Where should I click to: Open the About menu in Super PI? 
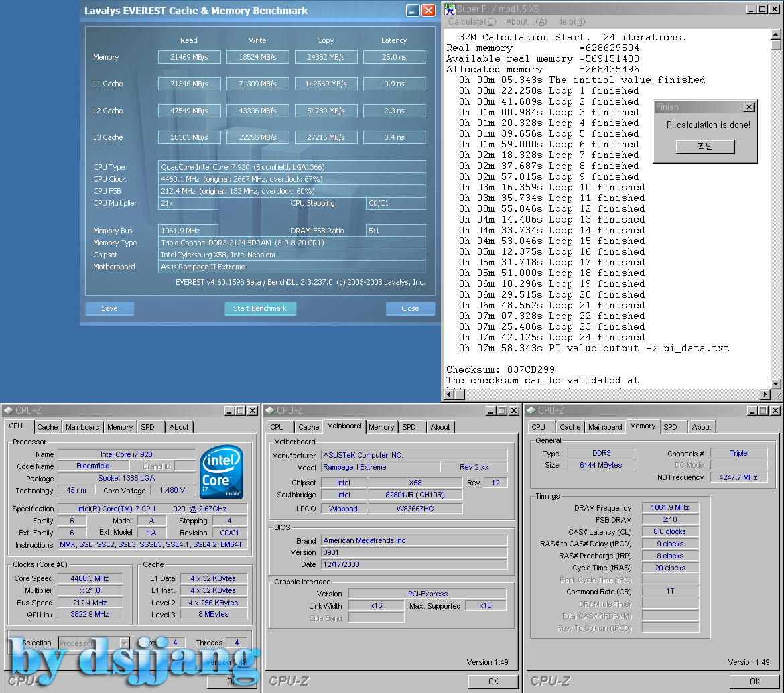point(527,22)
